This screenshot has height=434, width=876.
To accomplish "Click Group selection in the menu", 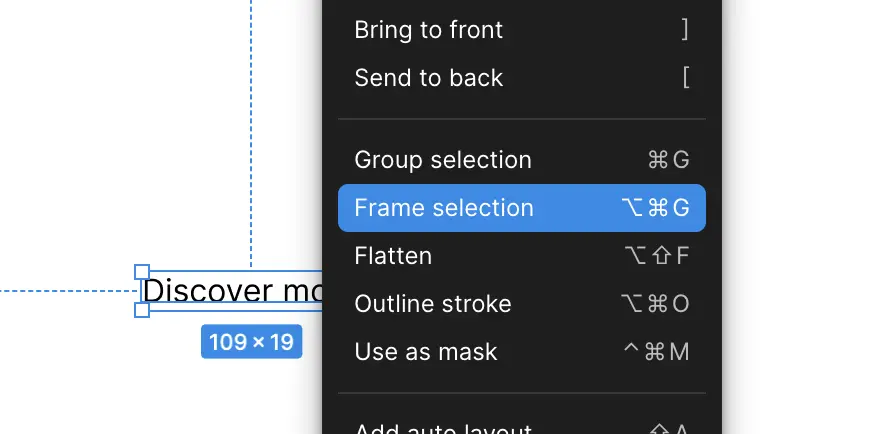I will [x=443, y=160].
